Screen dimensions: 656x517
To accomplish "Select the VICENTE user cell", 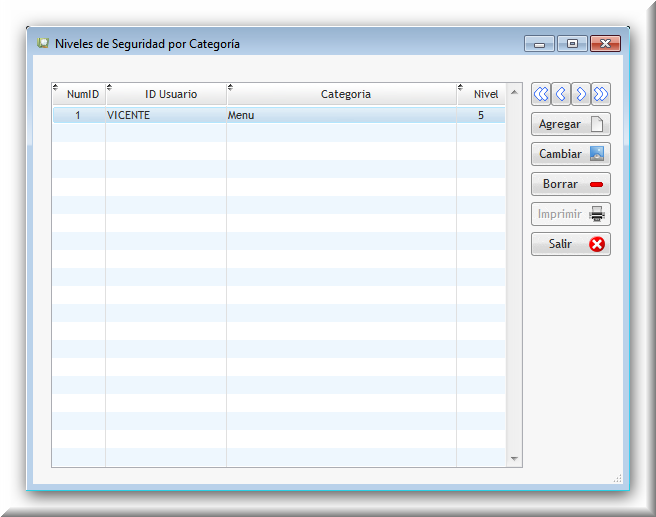I will click(166, 115).
